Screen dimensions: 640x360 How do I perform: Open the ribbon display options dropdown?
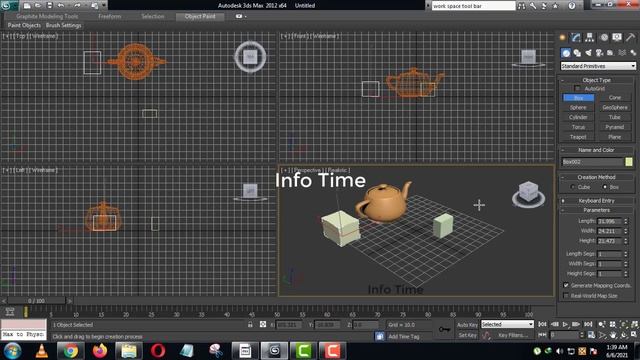point(241,16)
